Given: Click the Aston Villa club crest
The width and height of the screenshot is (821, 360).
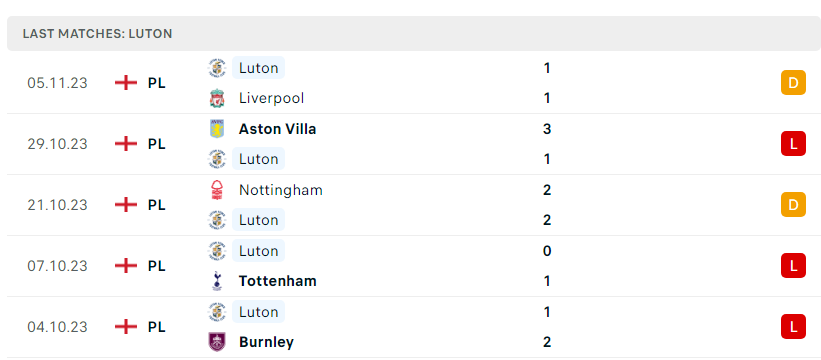Looking at the screenshot, I should click(216, 129).
